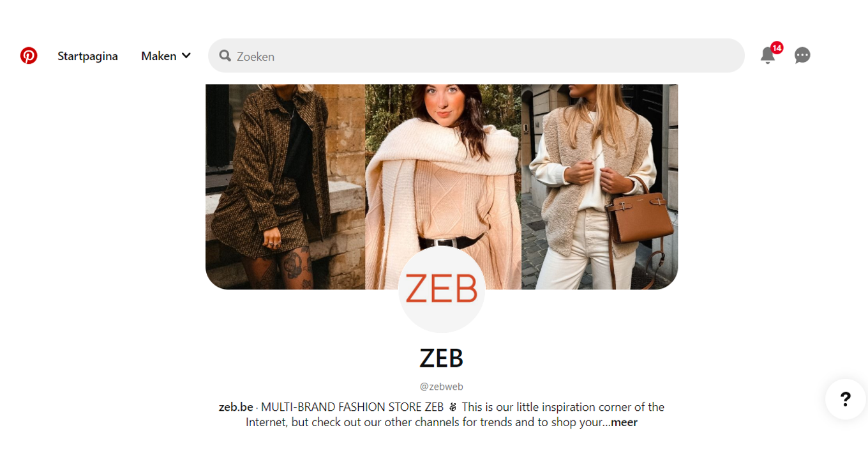The image size is (868, 460).
Task: Focus the Zoeken search field
Action: click(476, 56)
